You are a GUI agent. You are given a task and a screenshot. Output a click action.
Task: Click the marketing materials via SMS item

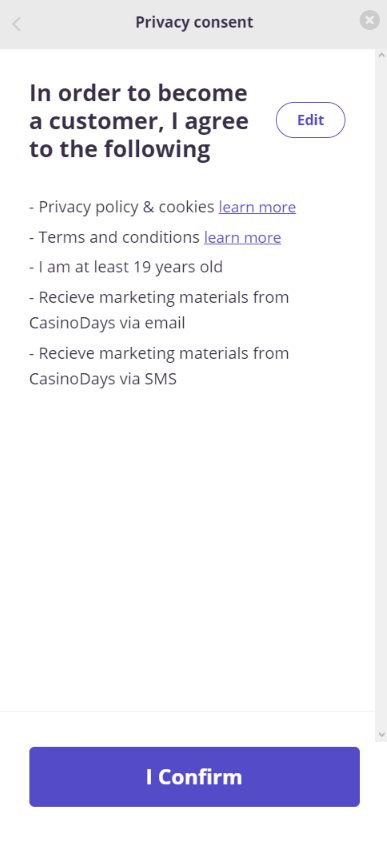coord(159,366)
